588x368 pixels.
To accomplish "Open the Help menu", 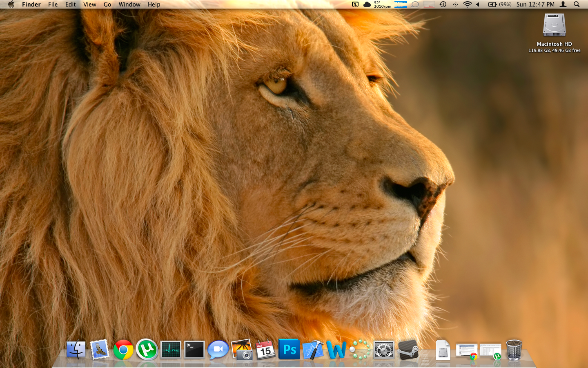I will [x=154, y=4].
